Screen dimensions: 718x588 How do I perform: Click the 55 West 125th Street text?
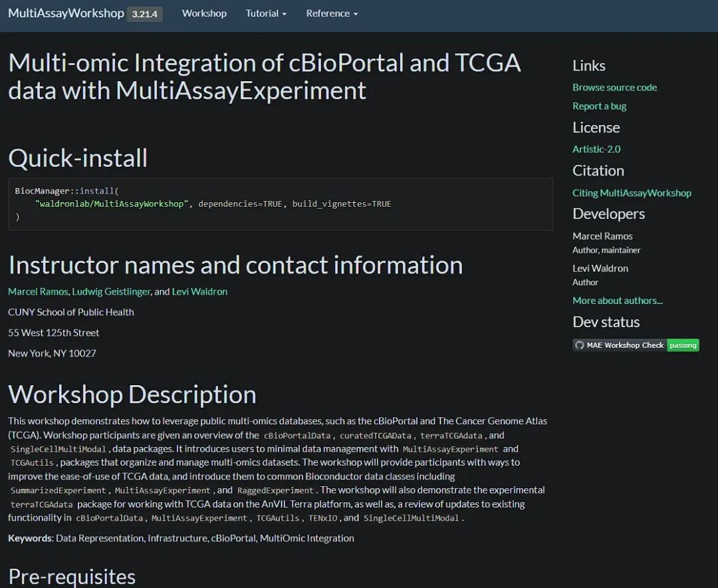point(54,333)
